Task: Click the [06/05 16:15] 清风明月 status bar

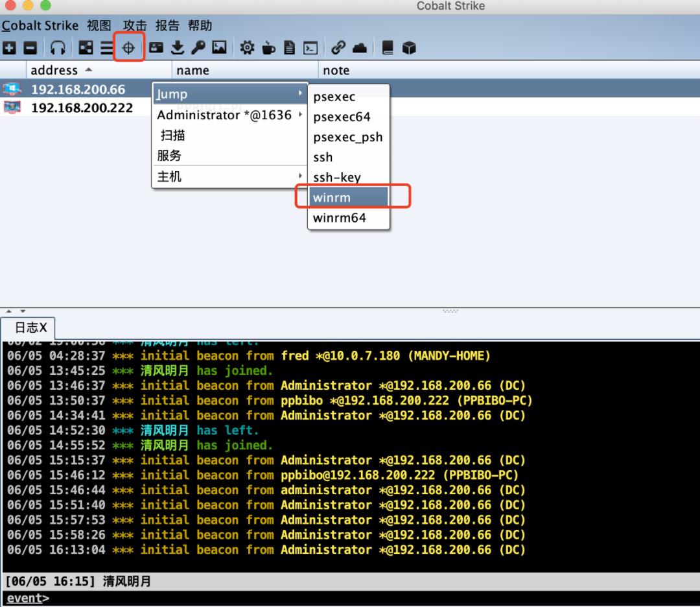Action: (350, 581)
